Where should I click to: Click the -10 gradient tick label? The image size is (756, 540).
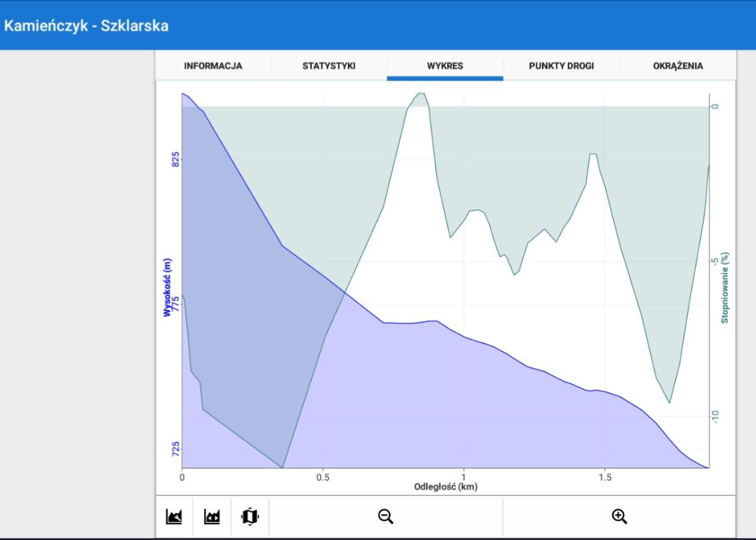tap(715, 416)
